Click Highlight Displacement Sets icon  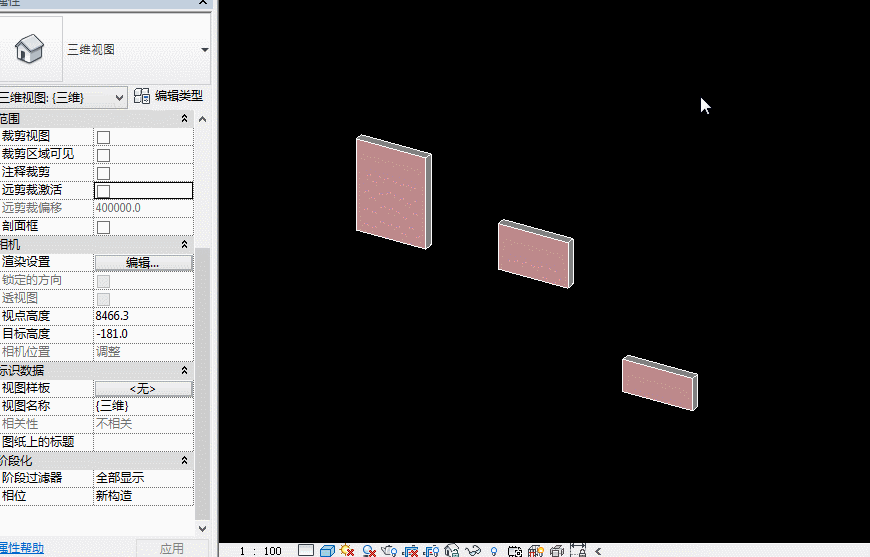tap(557, 550)
